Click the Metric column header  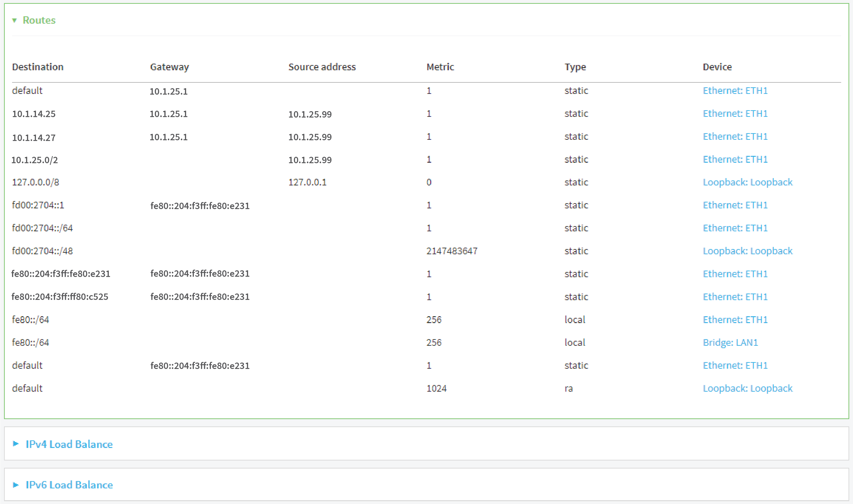pyautogui.click(x=440, y=66)
